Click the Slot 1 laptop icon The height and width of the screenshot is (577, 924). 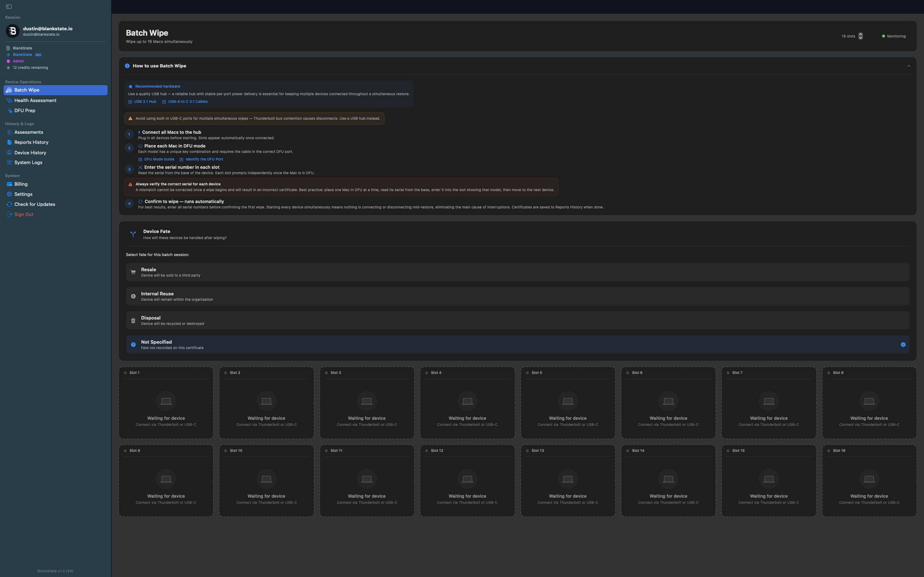pos(166,401)
